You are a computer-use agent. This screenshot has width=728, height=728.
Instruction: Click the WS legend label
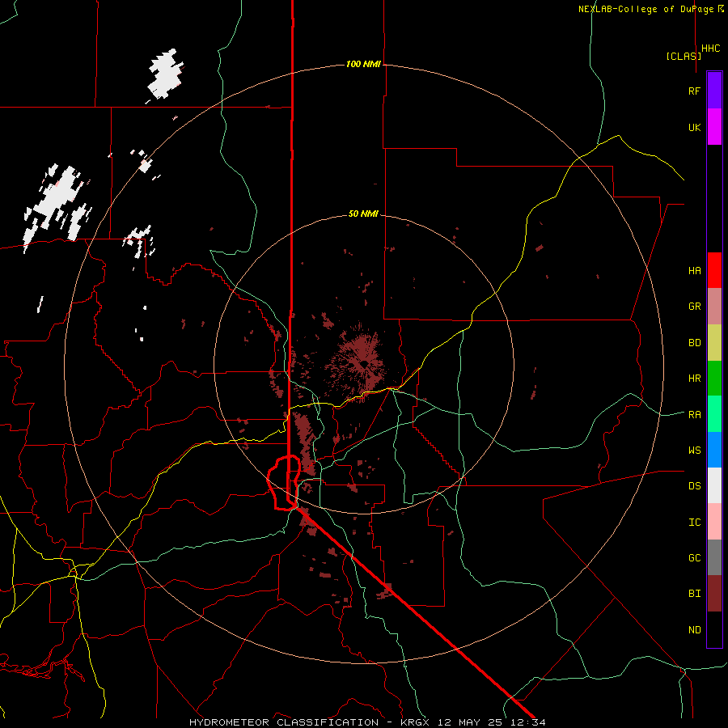click(x=694, y=451)
